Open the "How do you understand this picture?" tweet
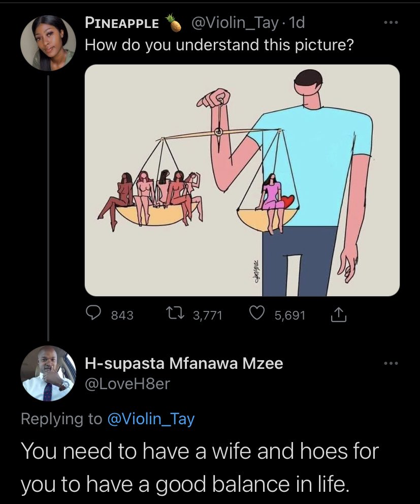This screenshot has width=420, height=504. [219, 45]
